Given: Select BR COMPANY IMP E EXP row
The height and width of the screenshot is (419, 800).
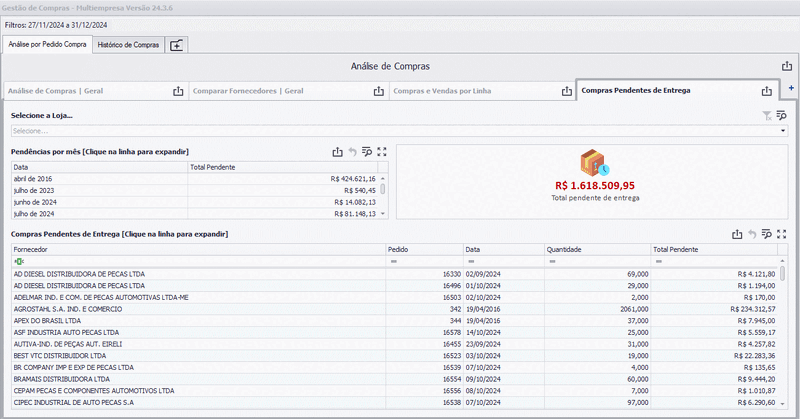Looking at the screenshot, I should click(394, 367).
